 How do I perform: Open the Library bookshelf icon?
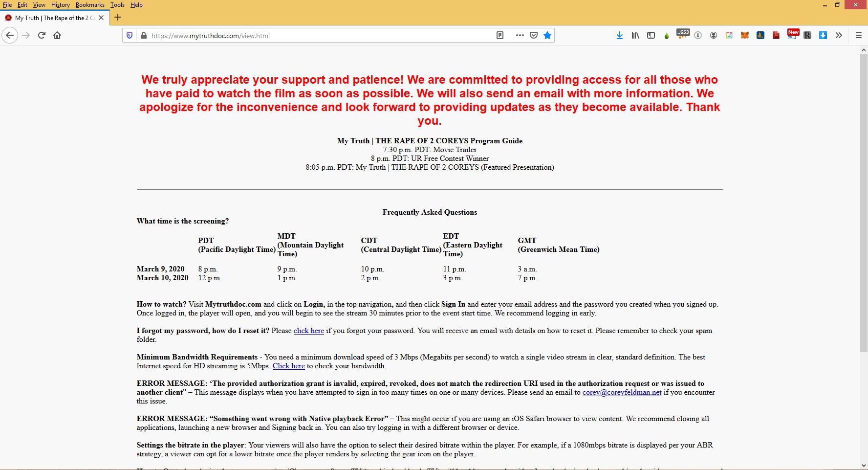[635, 35]
